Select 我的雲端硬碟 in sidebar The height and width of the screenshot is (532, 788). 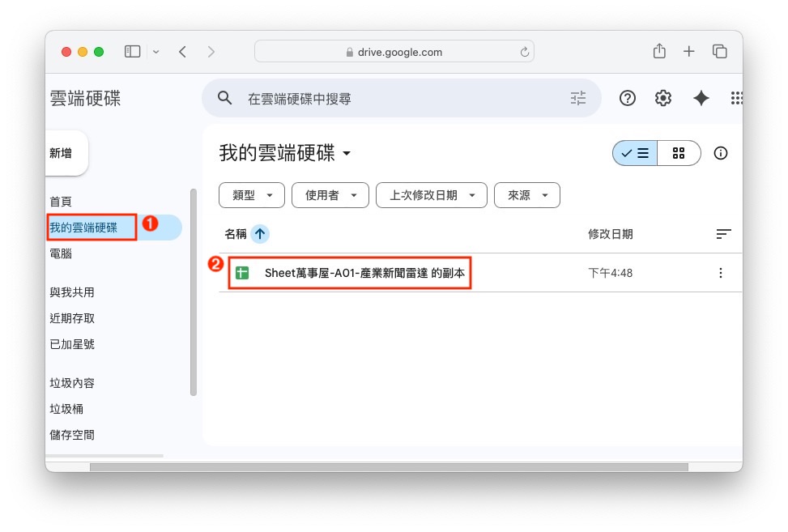coord(83,228)
